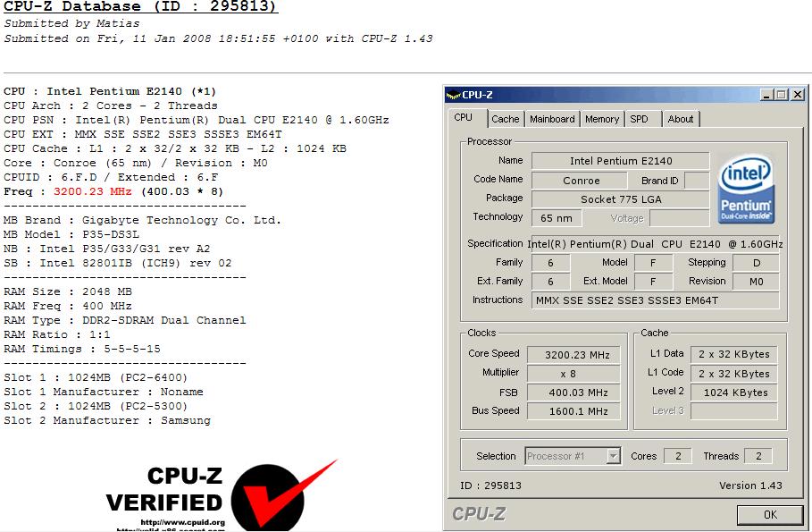Click the Intel Pentium Dual-Core Inside logo

pyautogui.click(x=746, y=189)
